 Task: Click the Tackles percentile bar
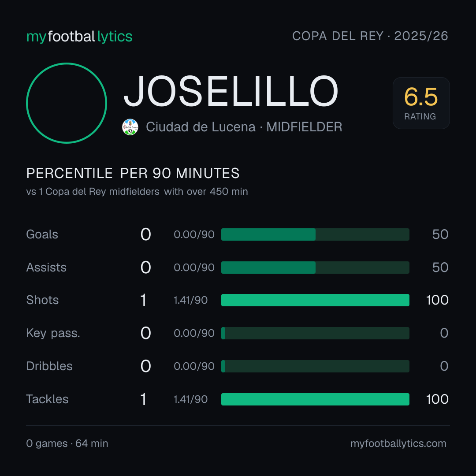[x=315, y=399]
